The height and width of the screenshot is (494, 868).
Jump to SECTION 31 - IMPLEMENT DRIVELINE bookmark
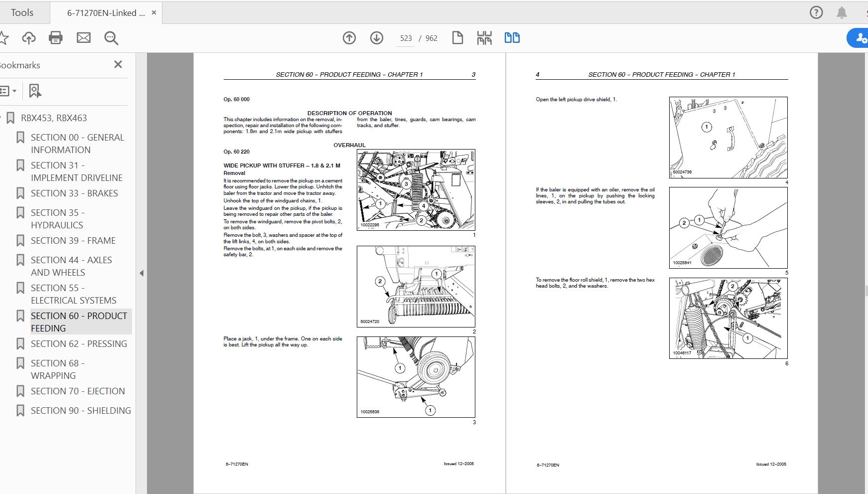pyautogui.click(x=77, y=171)
